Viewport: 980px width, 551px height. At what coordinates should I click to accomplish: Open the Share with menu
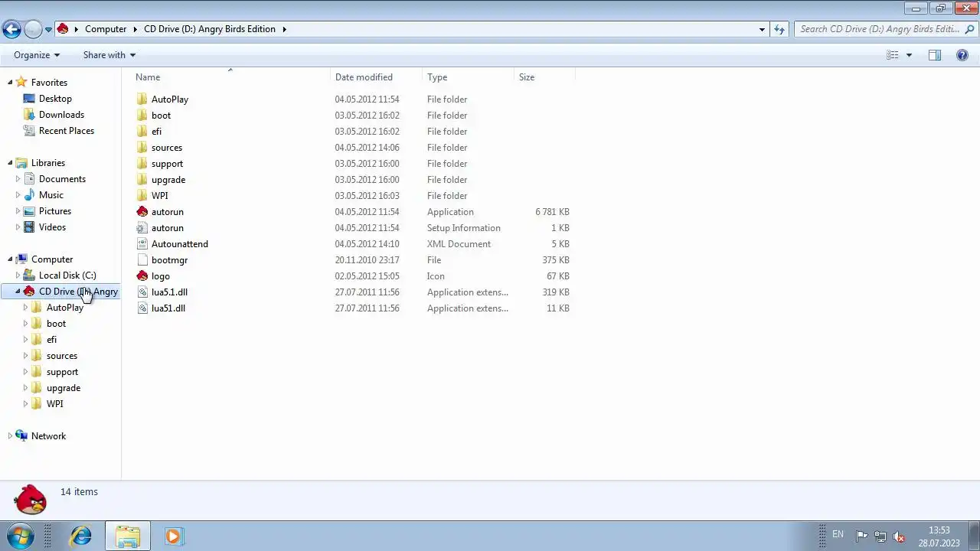pos(109,55)
